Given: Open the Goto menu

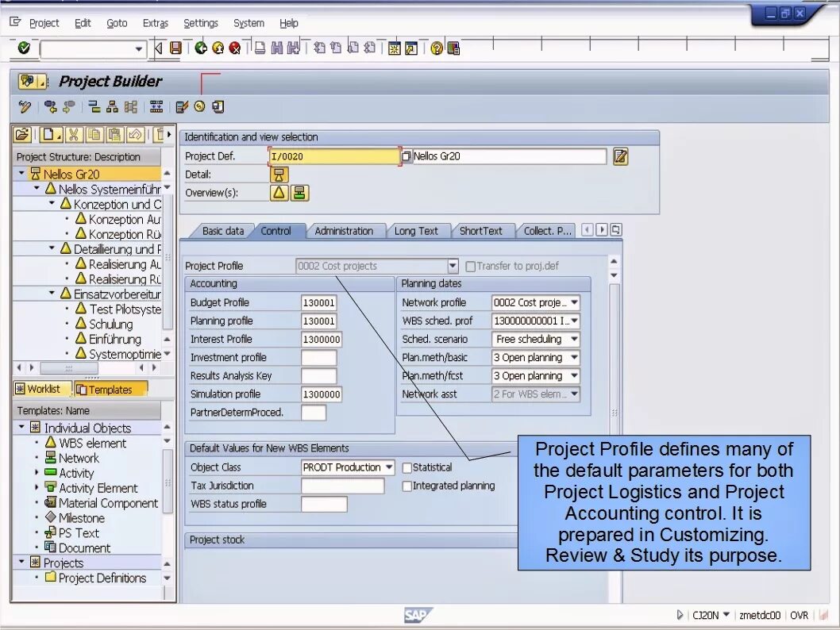Looking at the screenshot, I should click(x=117, y=23).
